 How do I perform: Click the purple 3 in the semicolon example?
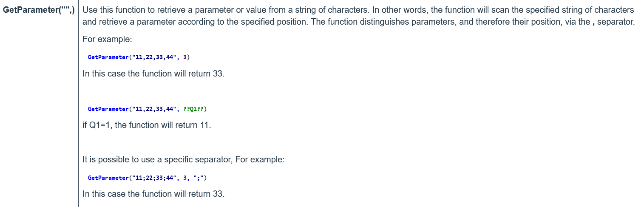(184, 178)
